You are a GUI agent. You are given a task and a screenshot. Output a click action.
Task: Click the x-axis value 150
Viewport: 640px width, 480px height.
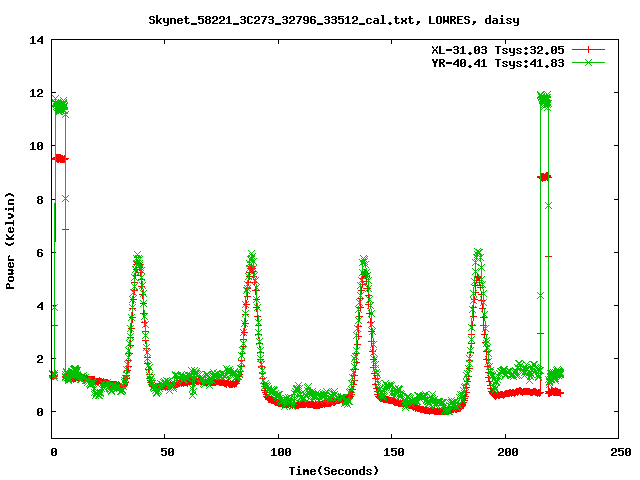click(x=393, y=452)
